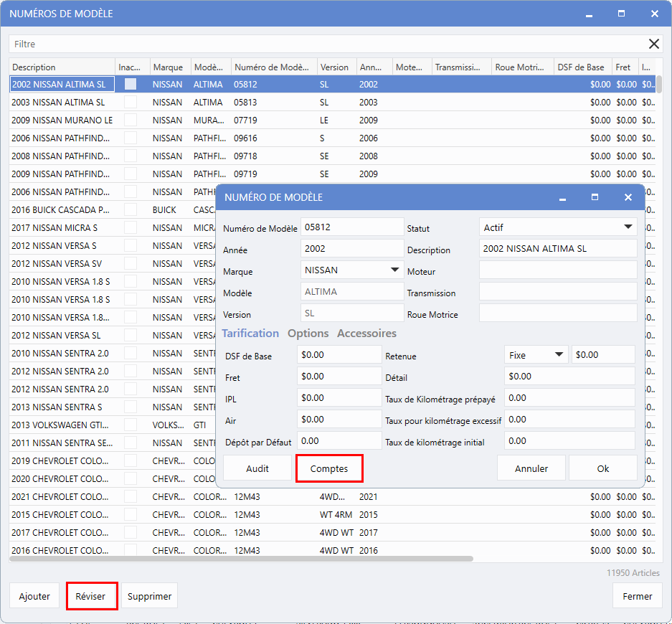Click the vertical scrollbar thumb of the list

pos(659,84)
